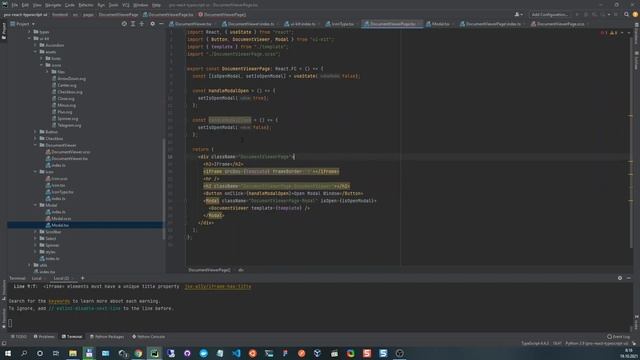Follow the jsx-a11y/iframe-has-title link in terminal

(x=218, y=287)
